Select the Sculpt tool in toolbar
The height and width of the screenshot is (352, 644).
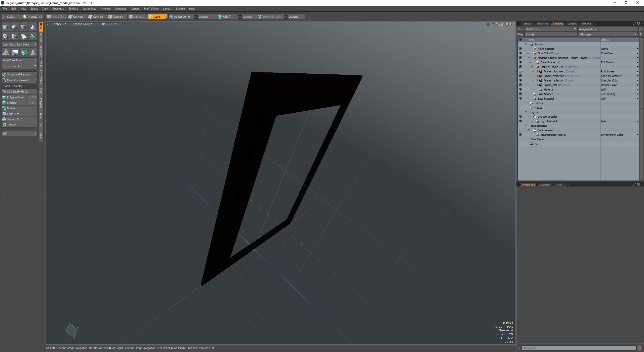(10, 17)
